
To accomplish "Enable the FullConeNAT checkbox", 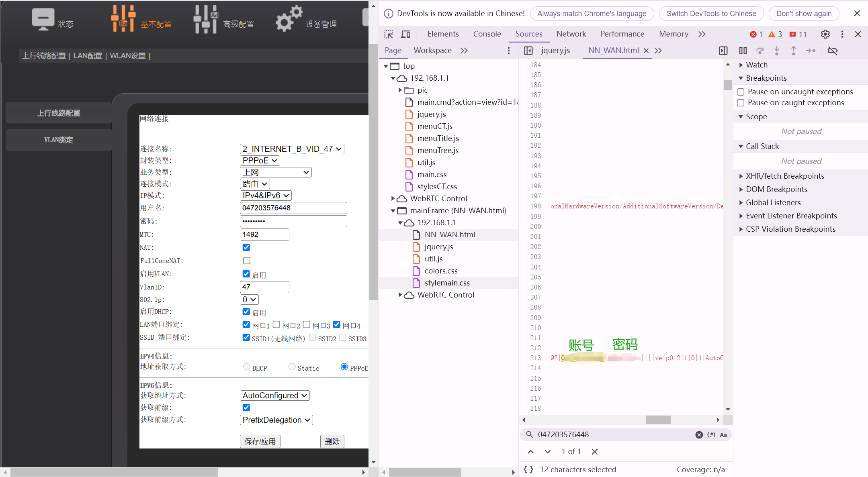I will pos(246,261).
